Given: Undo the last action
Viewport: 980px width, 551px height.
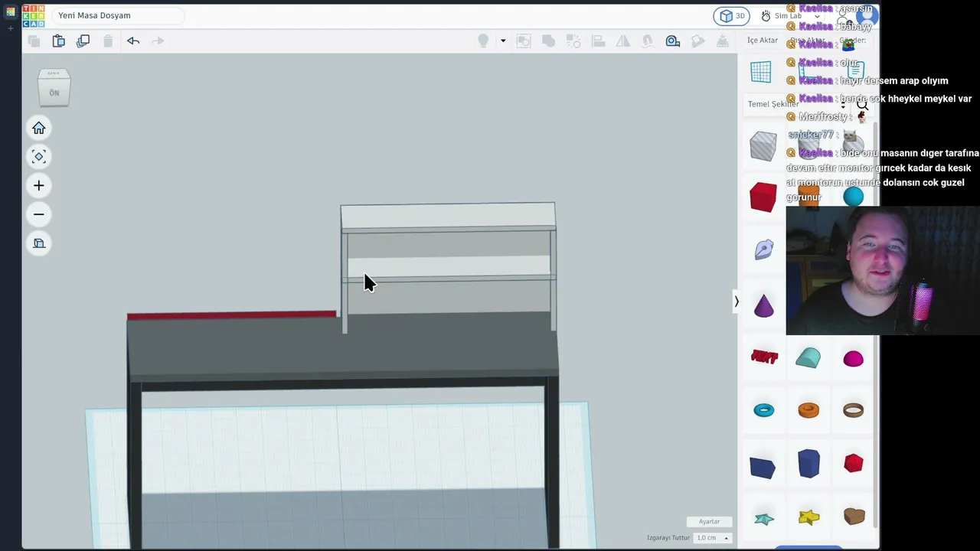Looking at the screenshot, I should tap(133, 41).
